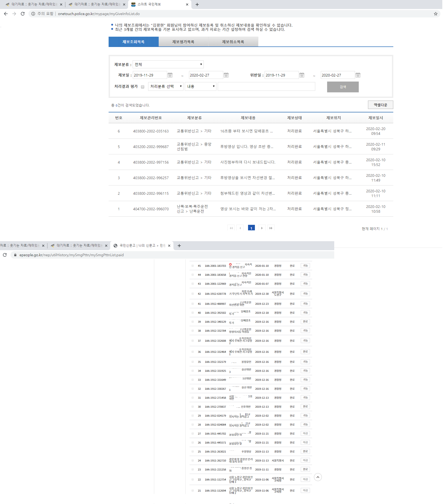This screenshot has height=504, width=446.
Task: Open the 제보평가목록 tab
Action: tap(183, 42)
